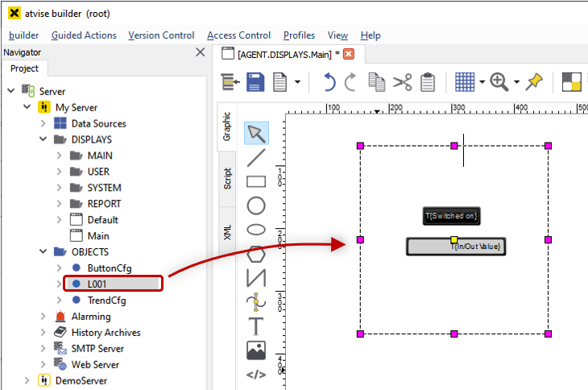Select the Rectangle shape tool

click(256, 181)
